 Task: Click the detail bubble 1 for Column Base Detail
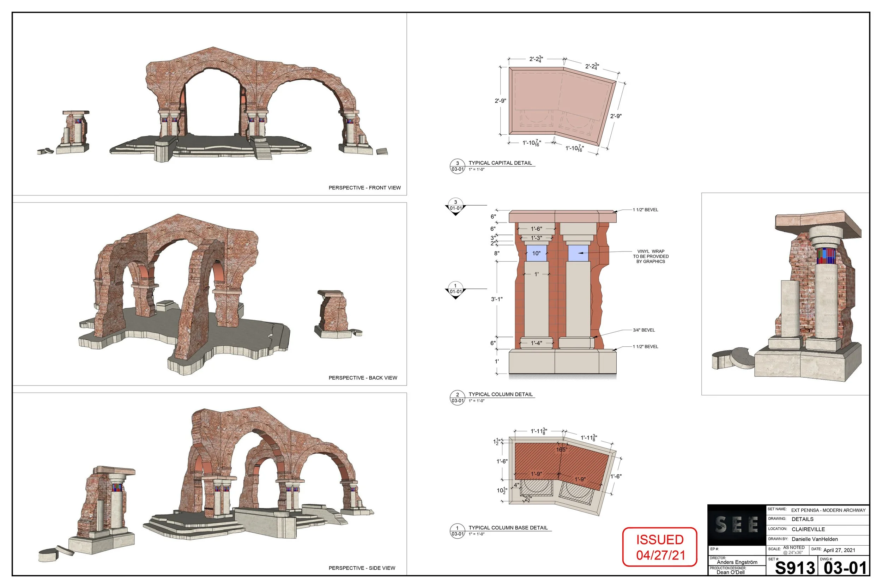457,531
